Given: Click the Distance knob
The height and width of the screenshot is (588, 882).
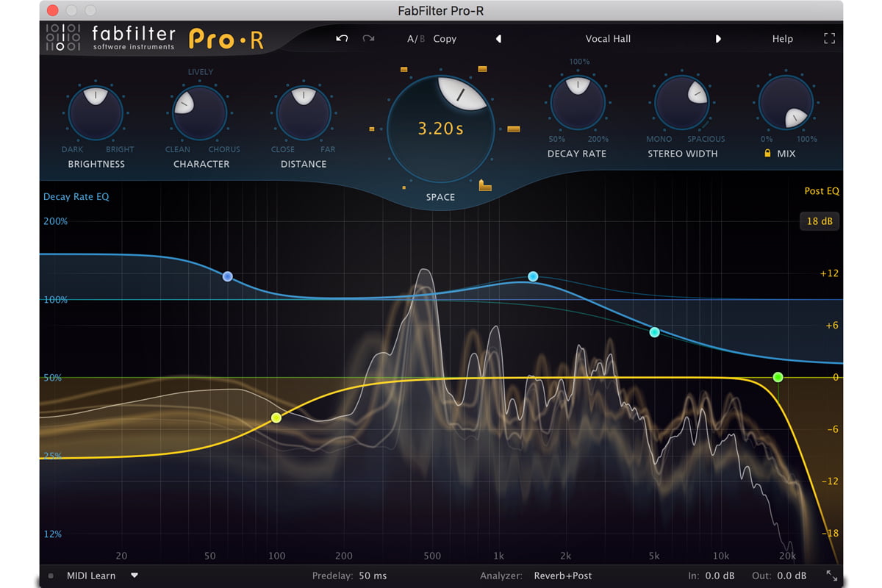Looking at the screenshot, I should (303, 112).
